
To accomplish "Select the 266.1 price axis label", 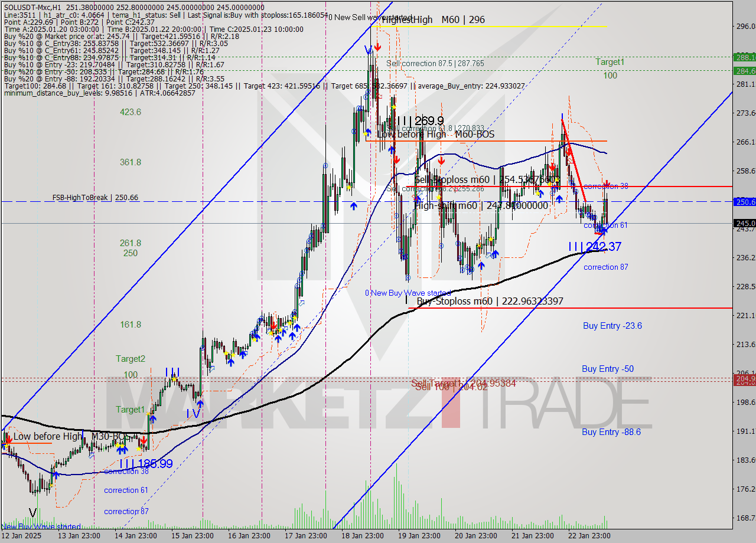I will (745, 142).
